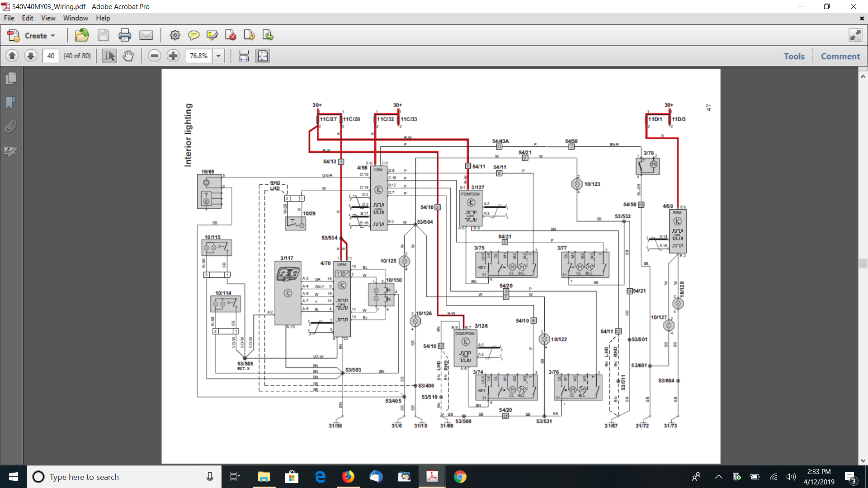The width and height of the screenshot is (868, 488).
Task: Open the Edit menu
Action: [28, 18]
